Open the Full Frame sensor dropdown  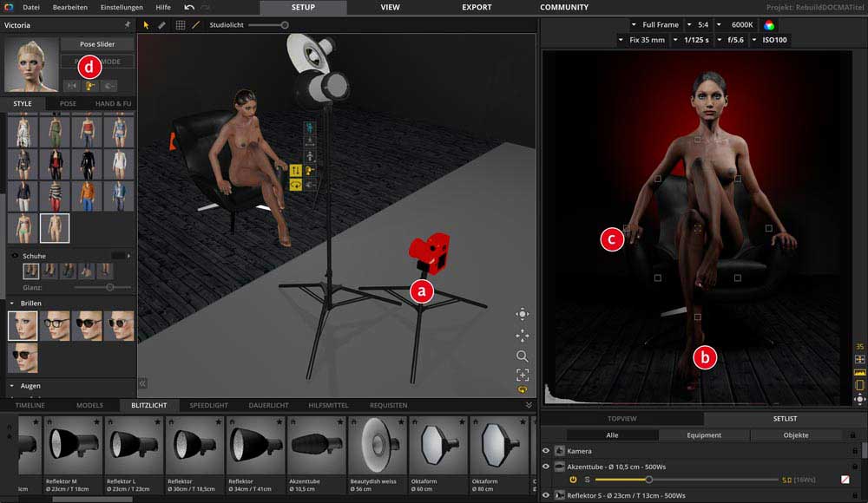pos(654,25)
